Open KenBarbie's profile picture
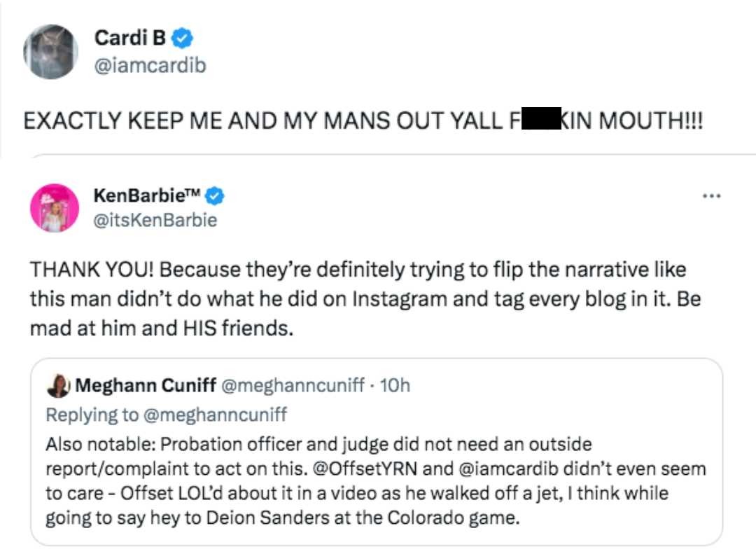Screen dimensions: 756x554 coord(54,208)
